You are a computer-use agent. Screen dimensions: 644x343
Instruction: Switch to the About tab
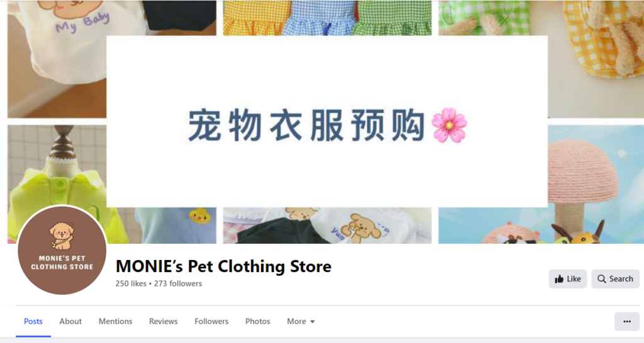(70, 321)
